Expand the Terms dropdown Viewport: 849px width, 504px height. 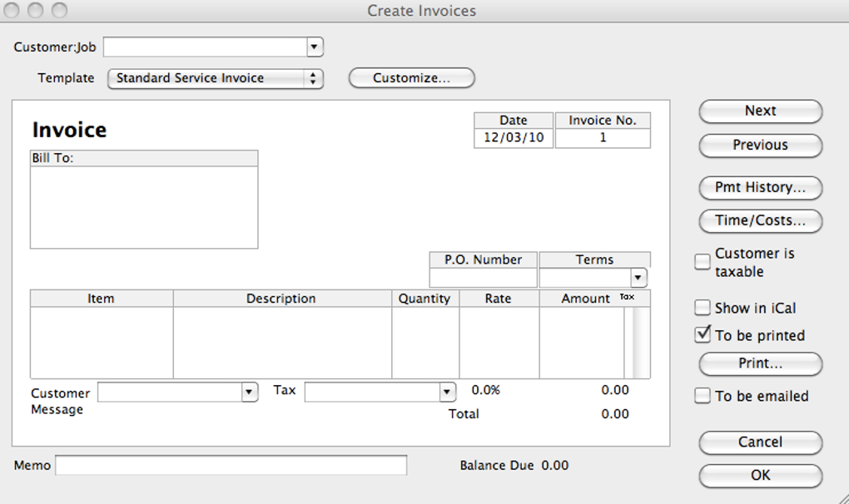(x=638, y=278)
